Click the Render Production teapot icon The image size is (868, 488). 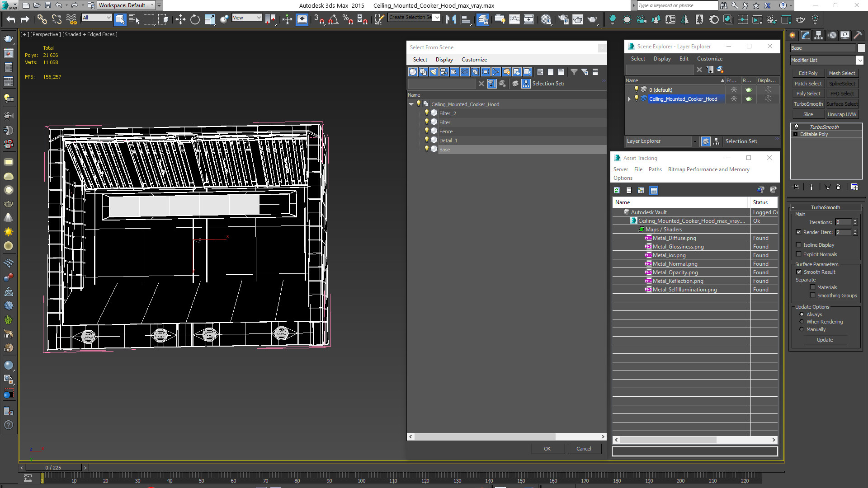[592, 19]
